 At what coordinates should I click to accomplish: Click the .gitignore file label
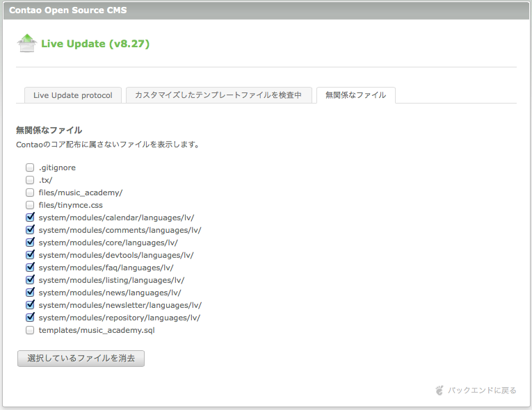(x=57, y=168)
